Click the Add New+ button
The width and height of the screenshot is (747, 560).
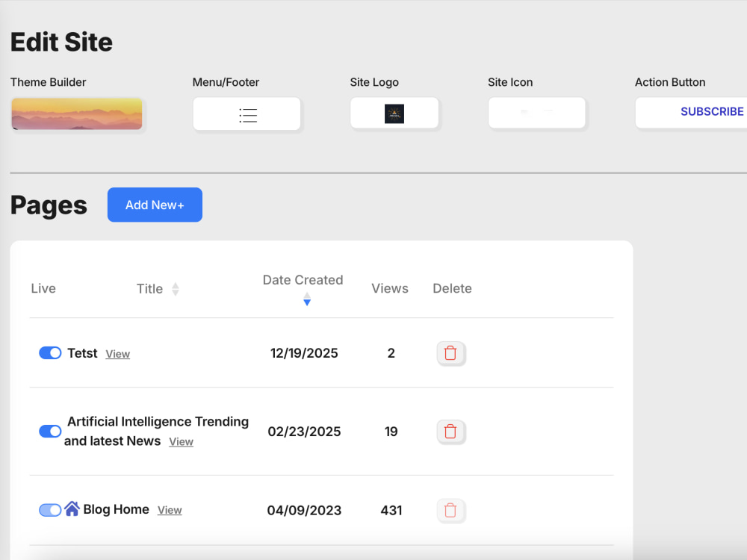[155, 205]
